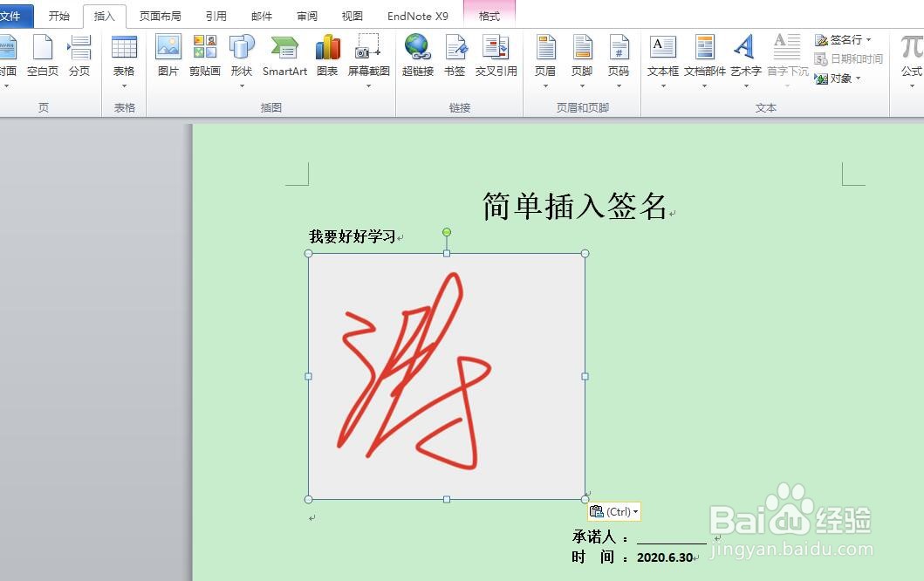Viewport: 924px width, 581px height.
Task: Insert a Chart (图表)
Action: click(327, 54)
